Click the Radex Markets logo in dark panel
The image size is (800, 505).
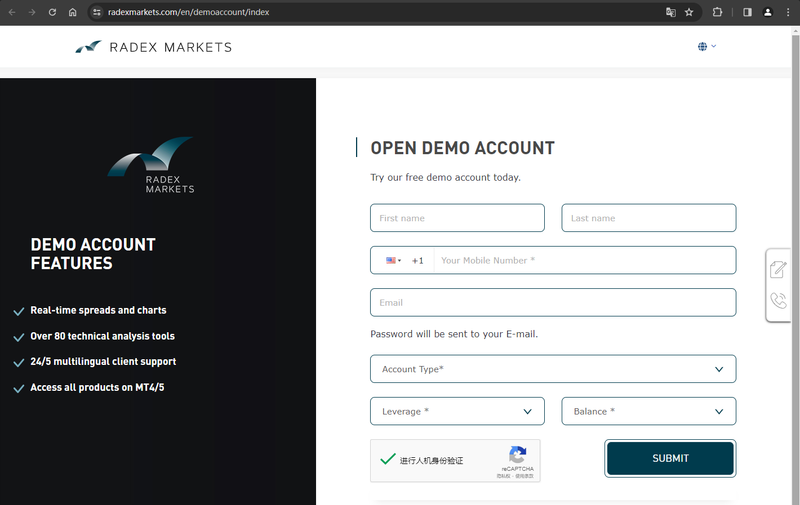152,165
